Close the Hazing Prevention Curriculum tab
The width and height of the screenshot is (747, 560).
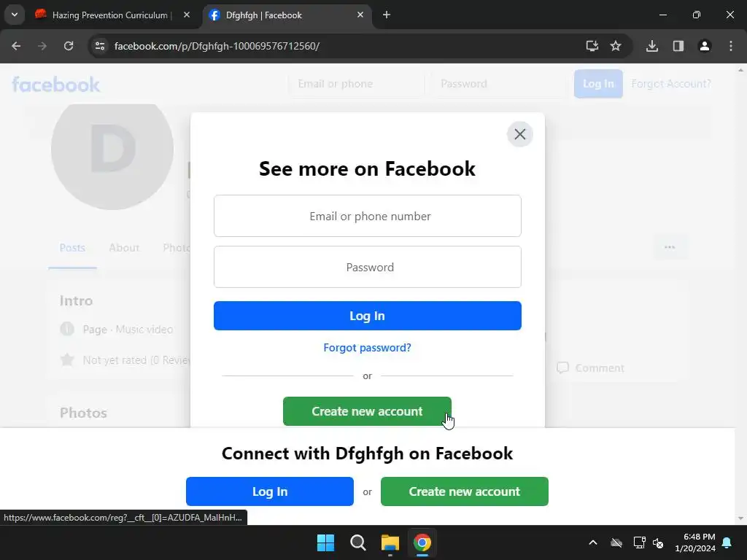click(187, 15)
